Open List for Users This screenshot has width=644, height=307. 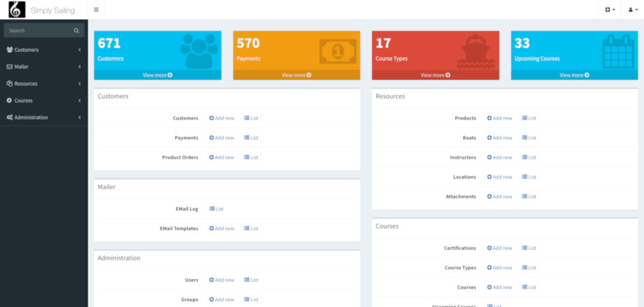click(x=251, y=280)
